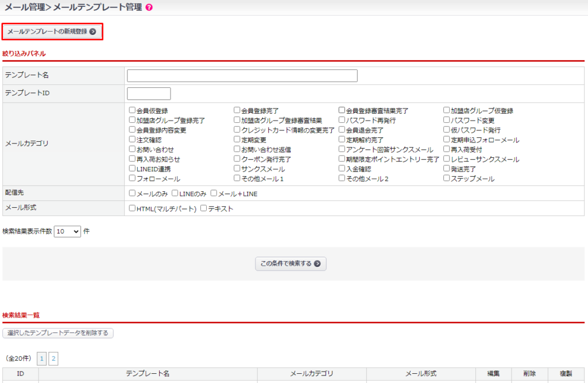The height and width of the screenshot is (383, 588).
Task: Focus the テンプレート名 text field
Action: [x=242, y=76]
